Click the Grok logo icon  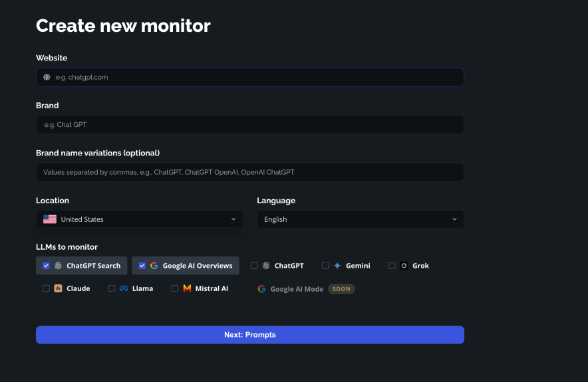(x=404, y=266)
